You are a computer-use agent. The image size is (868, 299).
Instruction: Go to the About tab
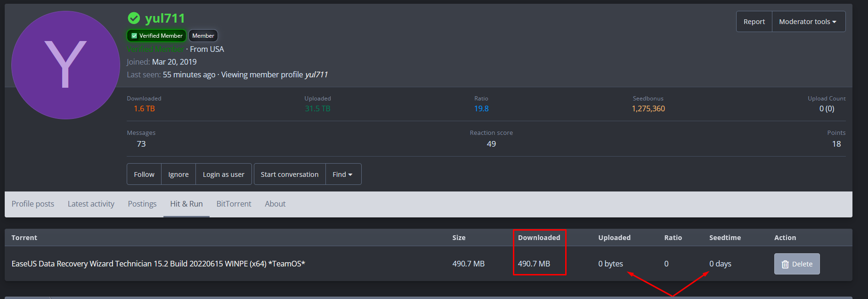pos(275,204)
